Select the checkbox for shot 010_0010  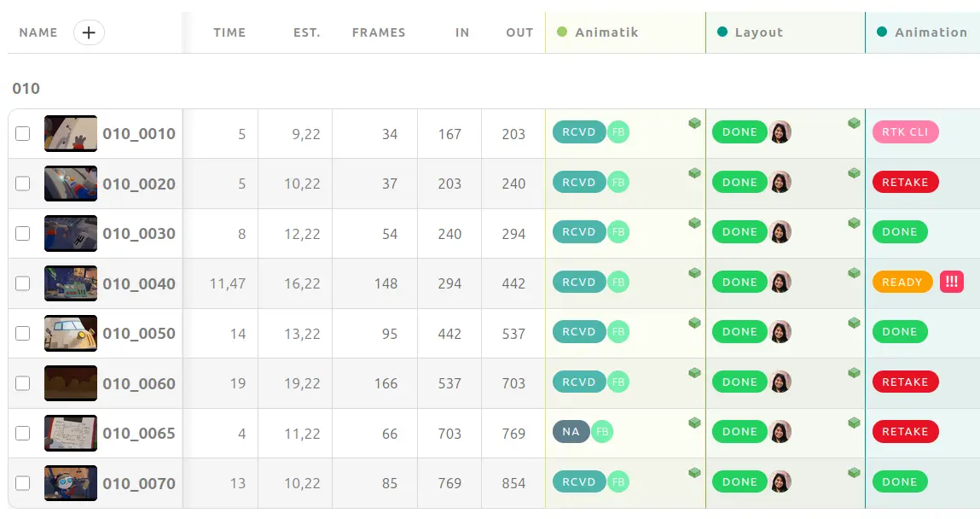tap(23, 134)
